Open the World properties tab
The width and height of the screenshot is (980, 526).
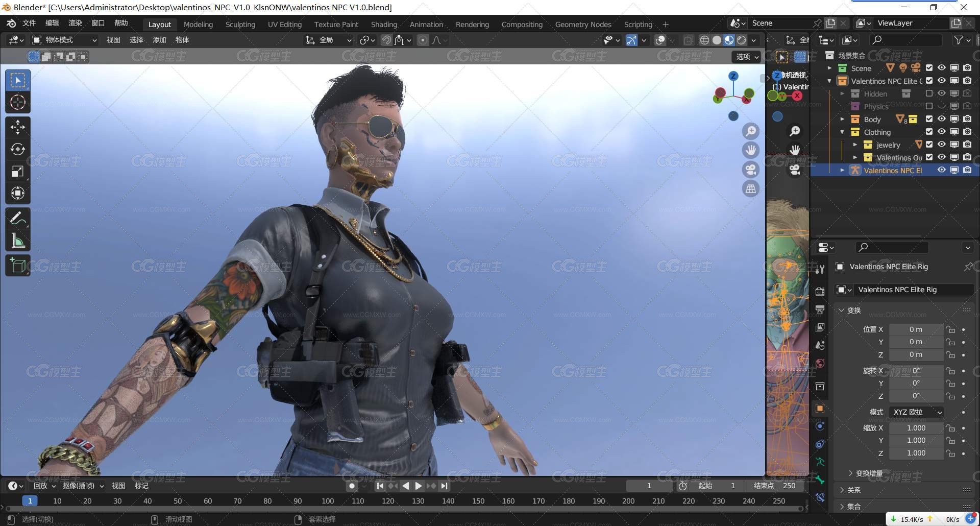[820, 364]
